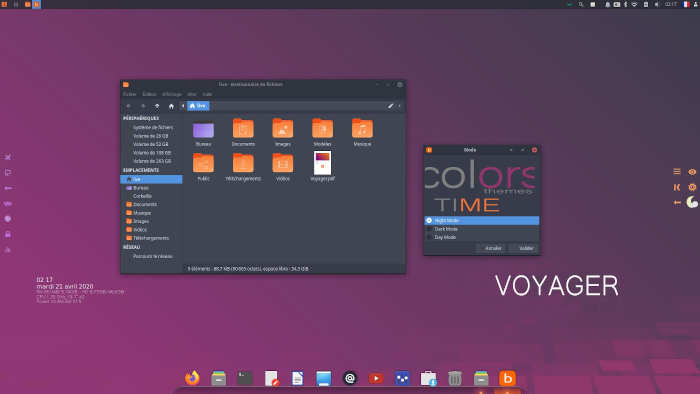Image resolution: width=700 pixels, height=394 pixels.
Task: Go up to parent folder in toolbar
Action: (x=157, y=106)
